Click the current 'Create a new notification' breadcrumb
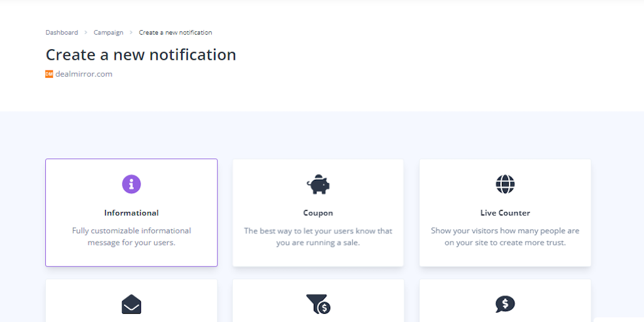The image size is (644, 322). [175, 33]
